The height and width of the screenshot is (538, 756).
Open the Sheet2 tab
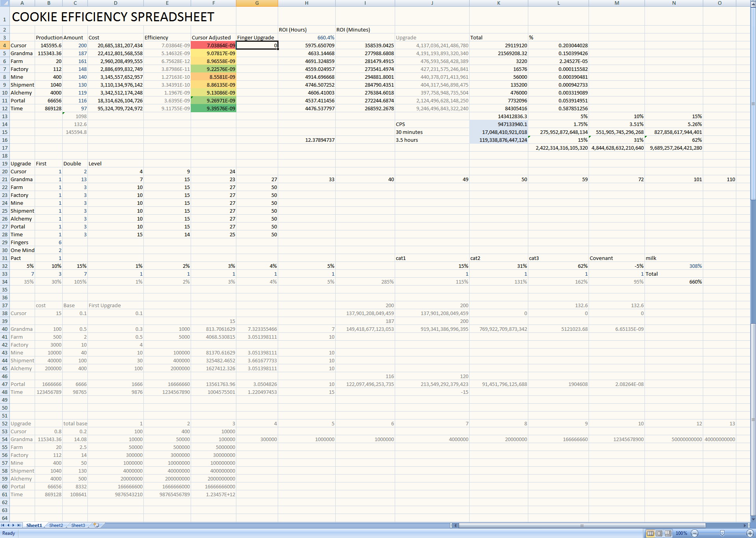tap(56, 525)
